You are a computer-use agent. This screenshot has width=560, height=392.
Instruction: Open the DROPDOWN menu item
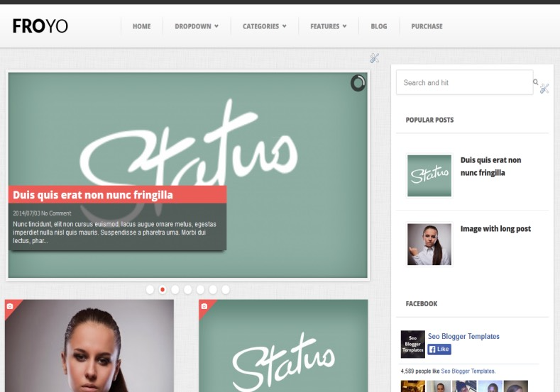click(x=193, y=26)
